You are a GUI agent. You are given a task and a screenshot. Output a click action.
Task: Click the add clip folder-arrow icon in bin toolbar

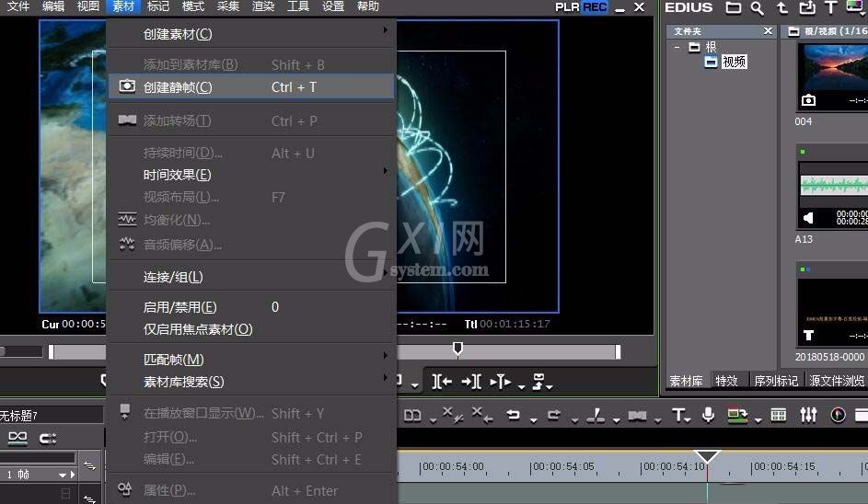tap(807, 7)
